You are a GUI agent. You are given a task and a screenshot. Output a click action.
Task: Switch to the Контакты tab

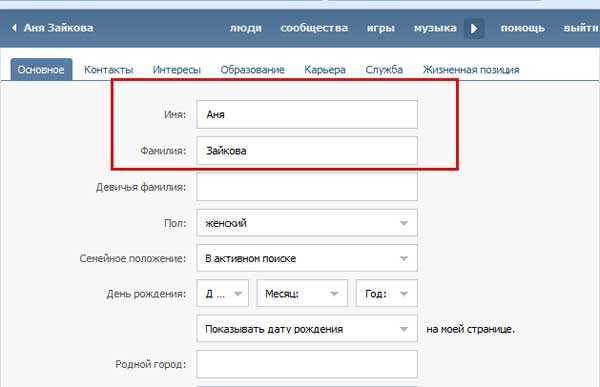tap(109, 70)
